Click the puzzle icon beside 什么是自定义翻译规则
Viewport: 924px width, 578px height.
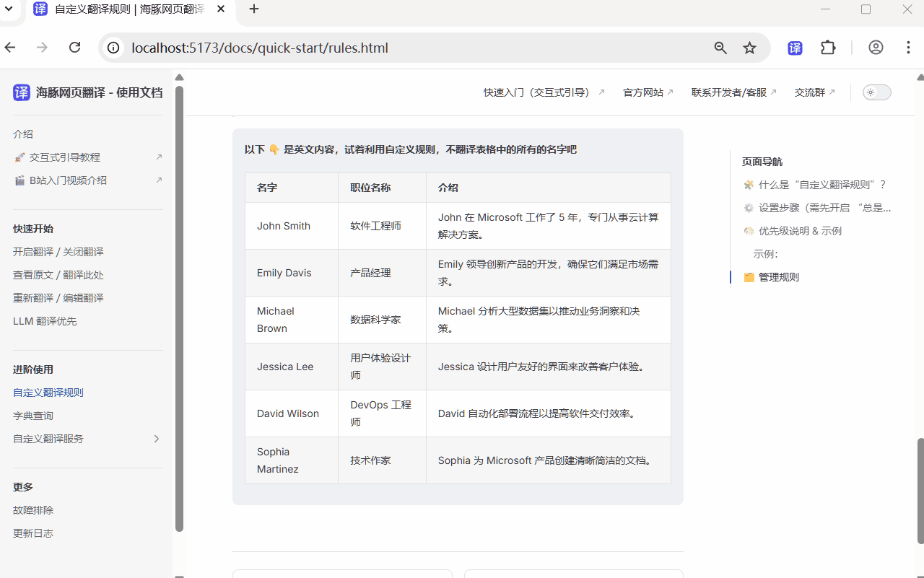749,185
